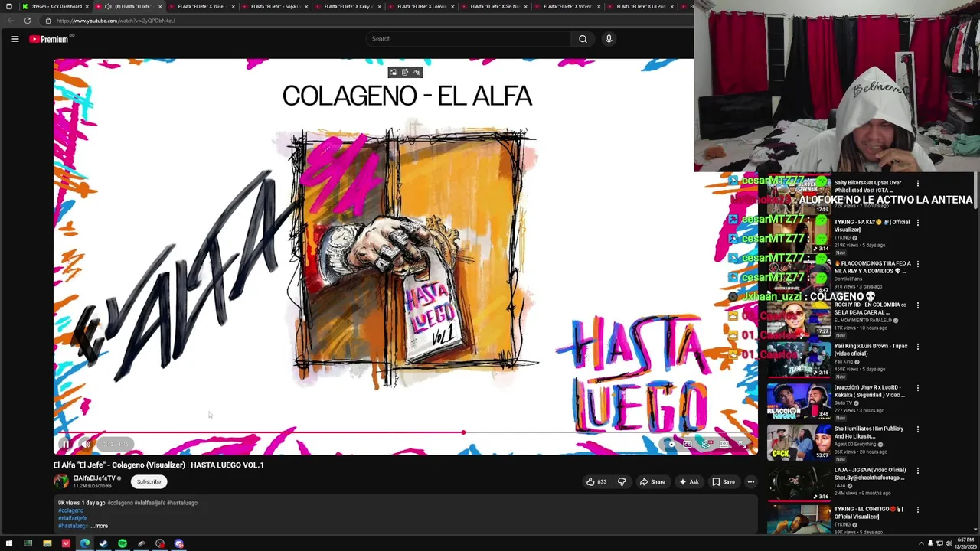
Task: Open the YouTube hamburger guide menu
Action: (15, 39)
